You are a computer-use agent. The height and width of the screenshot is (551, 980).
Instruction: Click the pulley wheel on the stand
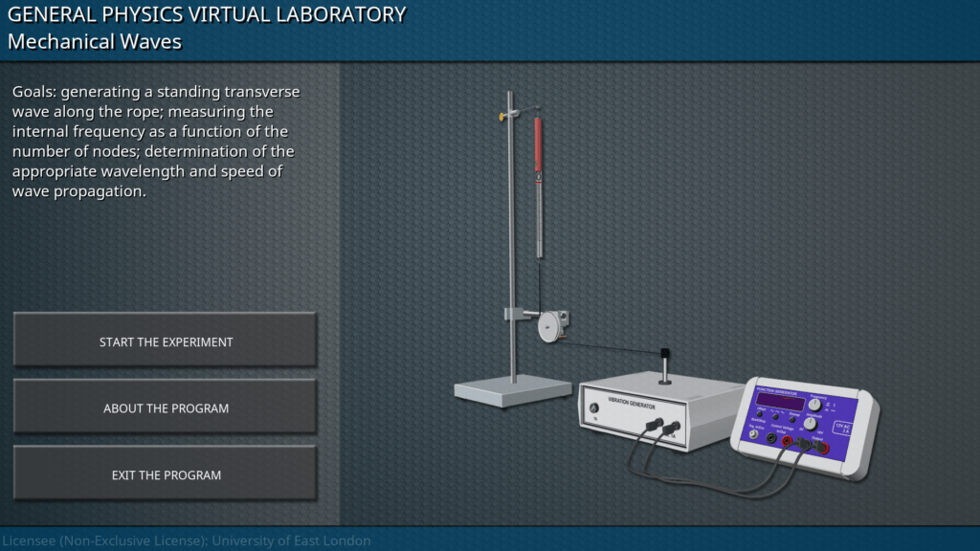tap(549, 326)
